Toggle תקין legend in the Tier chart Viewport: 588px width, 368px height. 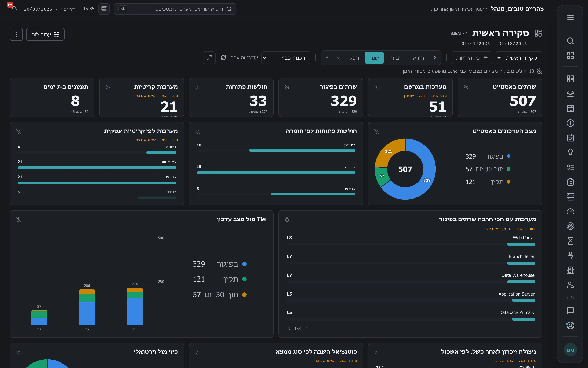click(x=220, y=279)
